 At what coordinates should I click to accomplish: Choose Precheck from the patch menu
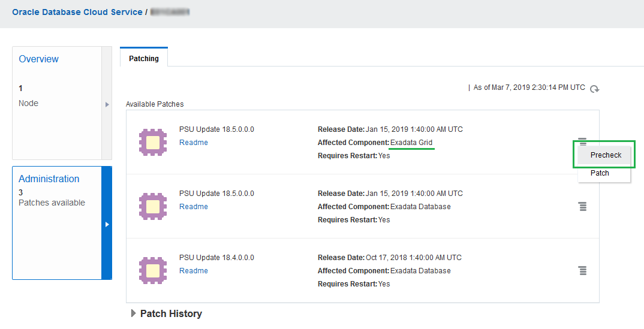click(x=606, y=155)
